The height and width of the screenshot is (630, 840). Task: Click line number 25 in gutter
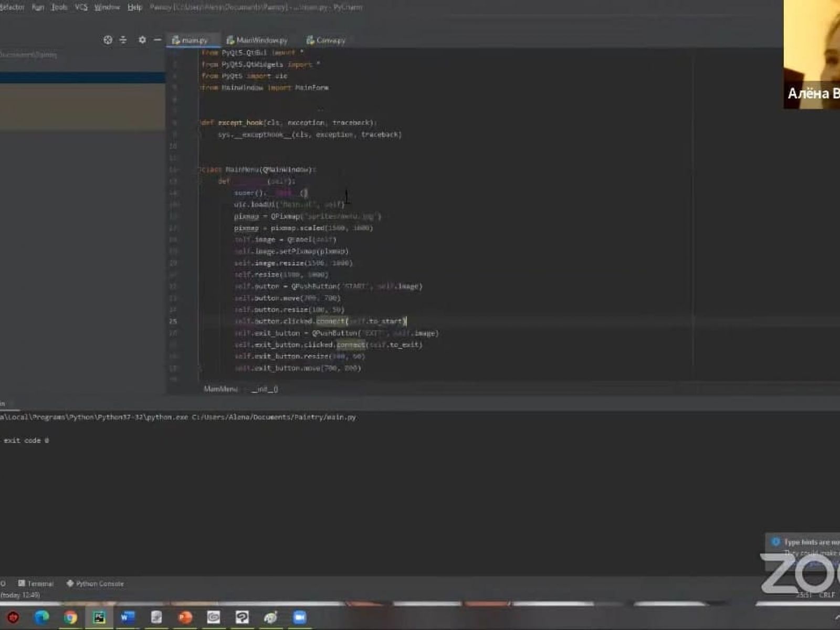[173, 321]
